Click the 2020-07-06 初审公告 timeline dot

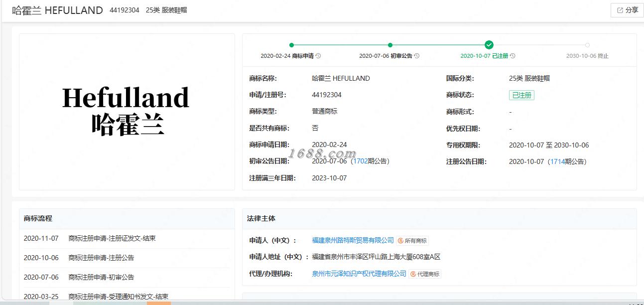(390, 45)
